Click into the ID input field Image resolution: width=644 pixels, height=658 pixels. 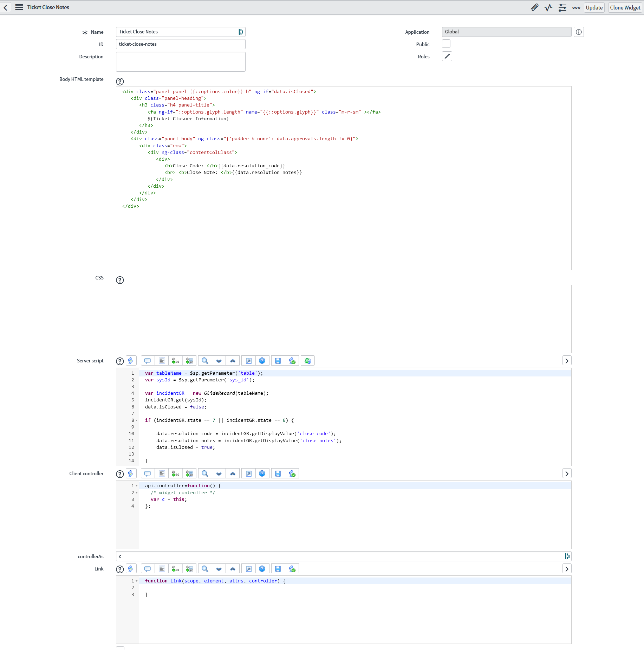tap(181, 44)
